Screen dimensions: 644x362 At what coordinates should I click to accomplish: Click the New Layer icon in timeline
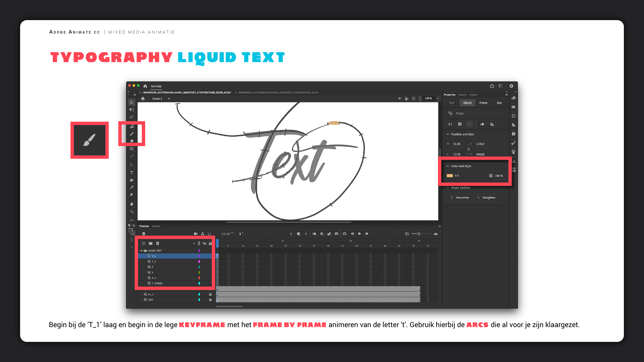(144, 243)
